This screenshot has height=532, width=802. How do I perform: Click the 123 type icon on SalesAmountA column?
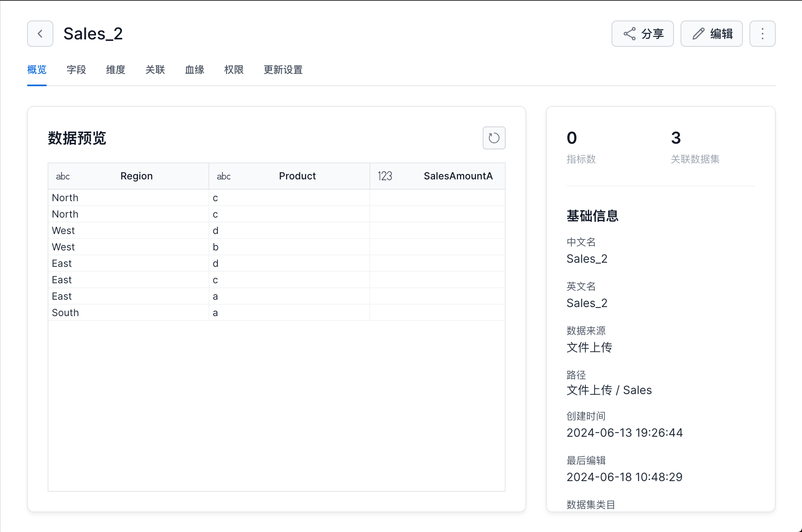pyautogui.click(x=385, y=177)
